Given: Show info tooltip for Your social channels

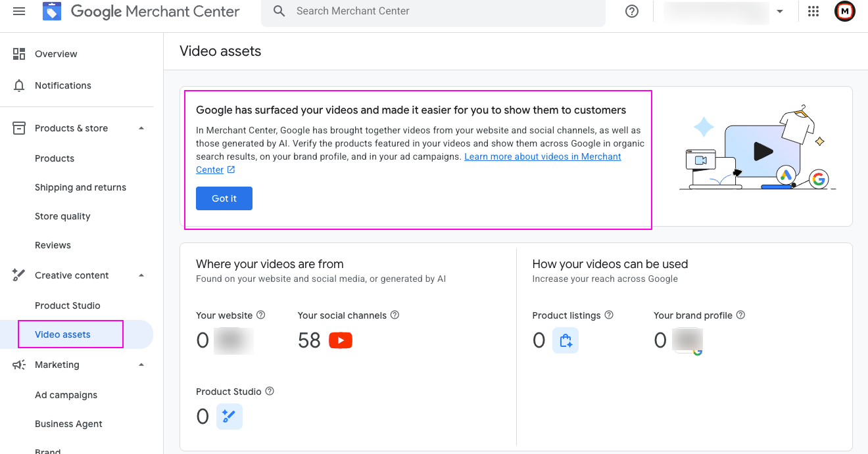Looking at the screenshot, I should pyautogui.click(x=395, y=315).
